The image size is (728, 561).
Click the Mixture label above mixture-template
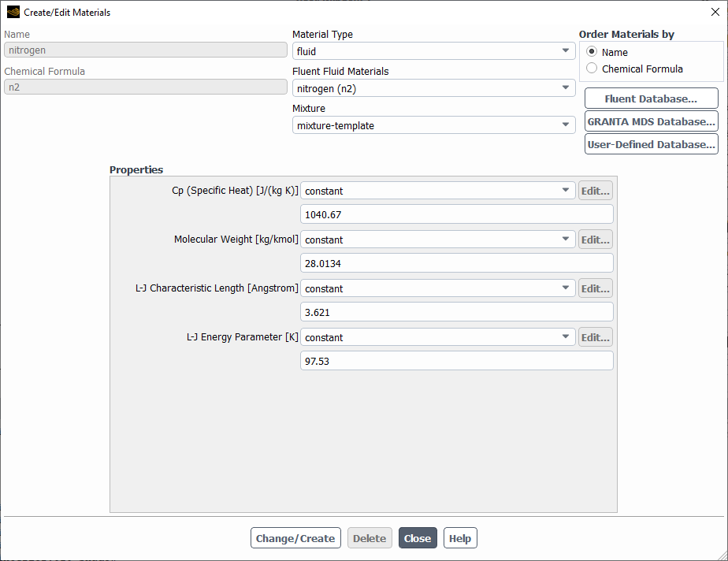[x=309, y=108]
